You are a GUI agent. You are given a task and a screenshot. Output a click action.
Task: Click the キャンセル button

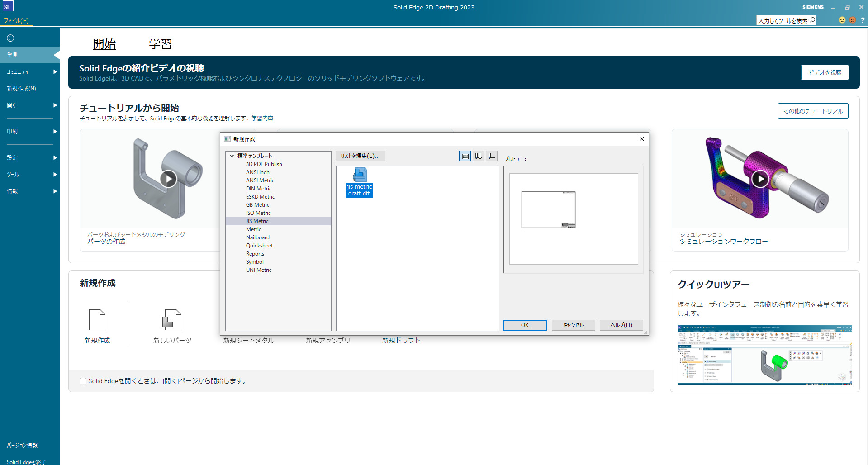[573, 325]
